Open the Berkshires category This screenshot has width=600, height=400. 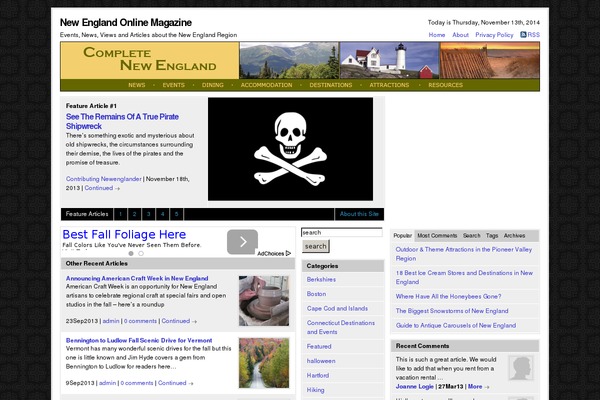click(x=321, y=279)
